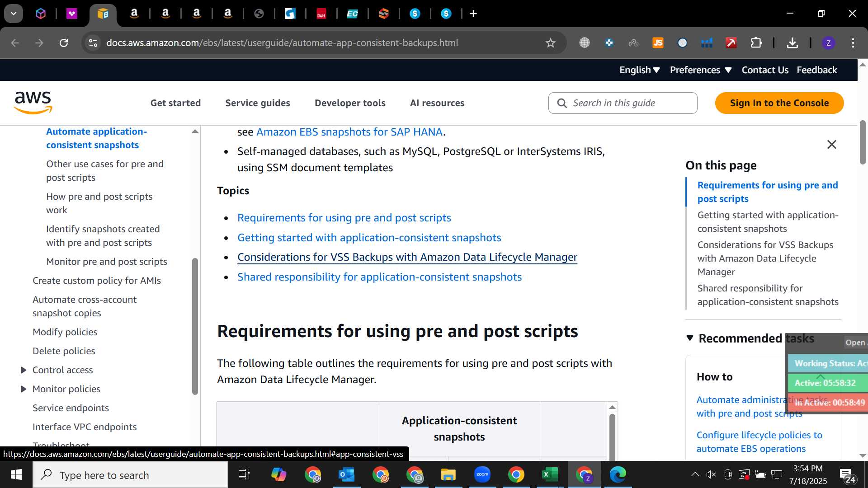Image resolution: width=868 pixels, height=488 pixels.
Task: Expand the Control access tree item
Action: click(24, 370)
